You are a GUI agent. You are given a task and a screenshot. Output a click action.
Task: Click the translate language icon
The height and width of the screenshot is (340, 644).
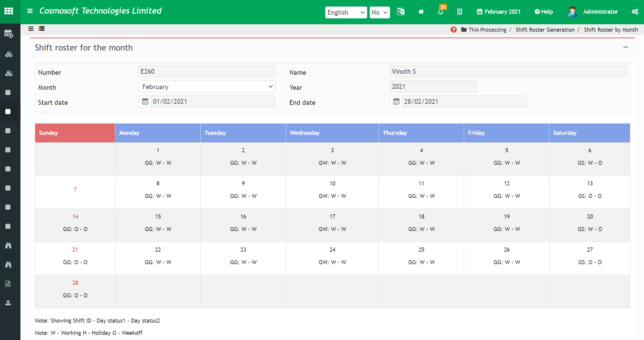pyautogui.click(x=401, y=12)
